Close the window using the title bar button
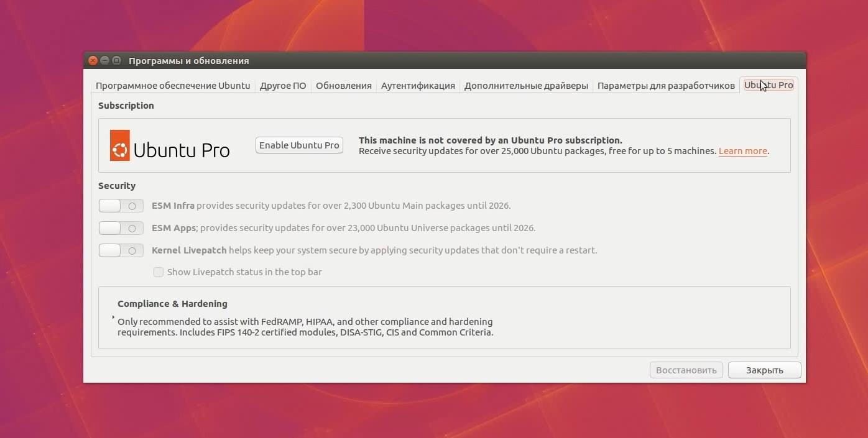 [93, 61]
